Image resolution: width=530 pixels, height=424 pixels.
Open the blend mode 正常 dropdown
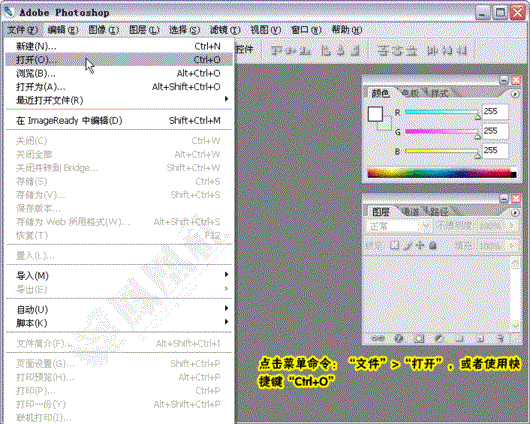coord(399,226)
